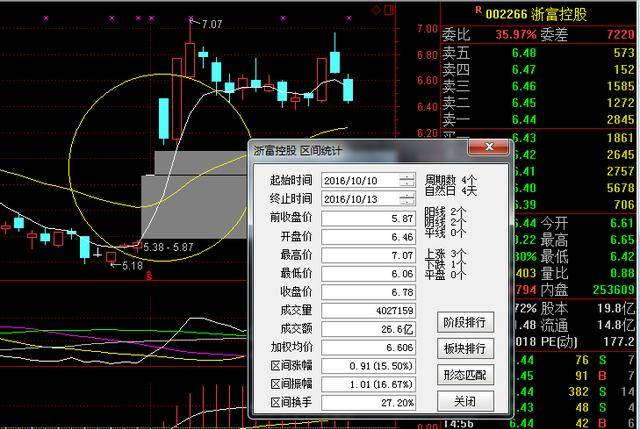Click the 阶段排行 button
The image size is (640, 429).
(x=465, y=322)
